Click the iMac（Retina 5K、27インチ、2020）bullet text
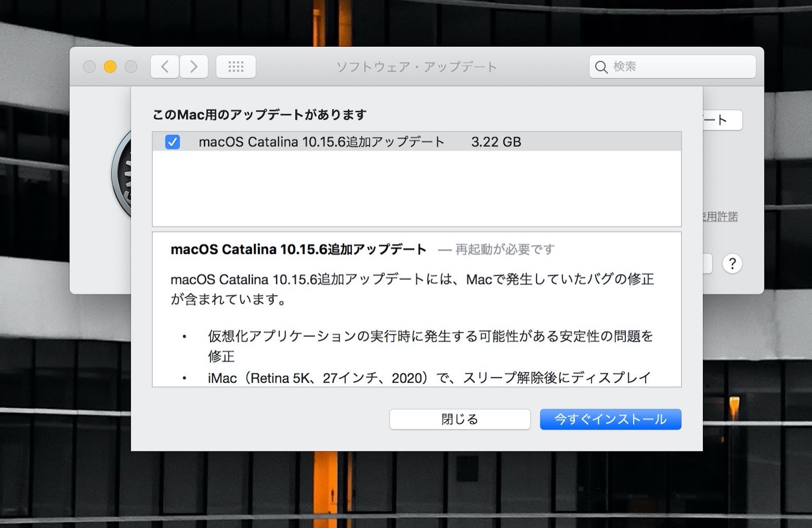812x528 pixels. point(429,378)
